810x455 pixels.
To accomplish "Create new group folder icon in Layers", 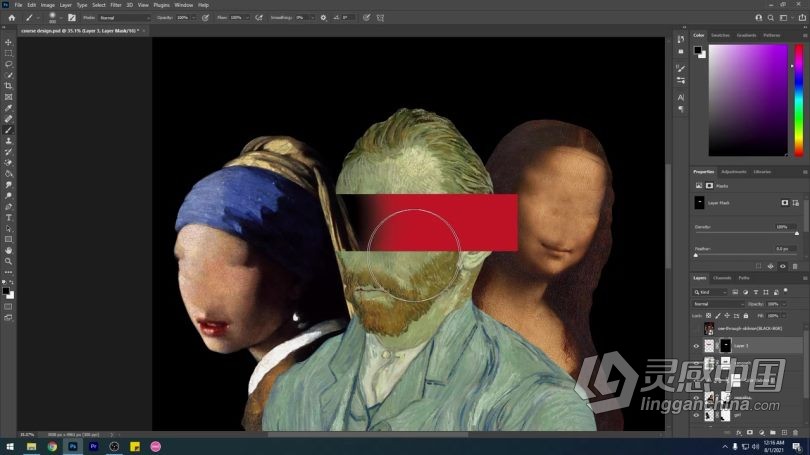I will click(x=773, y=432).
